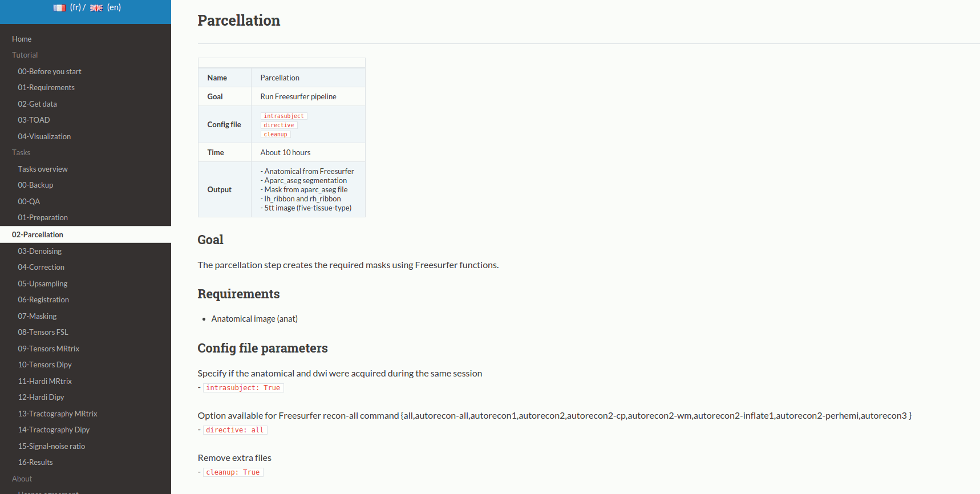Viewport: 980px width, 494px height.
Task: Click the 'Run Freesurfer pipeline' table cell
Action: pos(308,96)
